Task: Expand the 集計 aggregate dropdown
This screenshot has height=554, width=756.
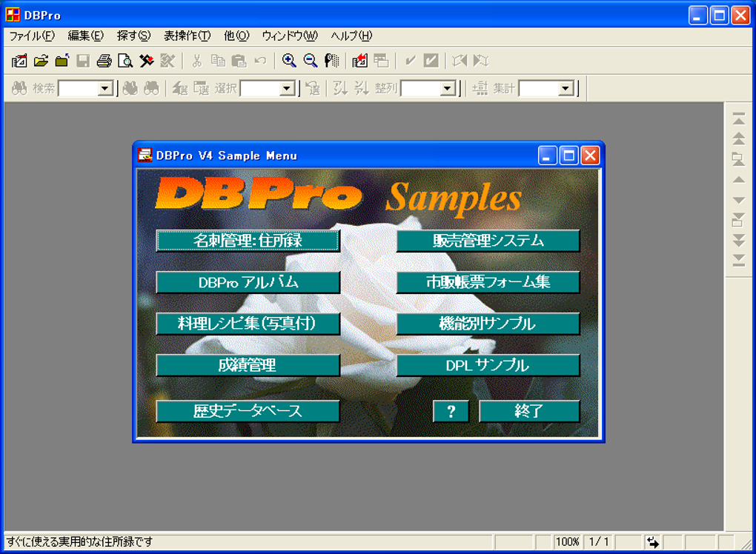Action: tap(566, 89)
